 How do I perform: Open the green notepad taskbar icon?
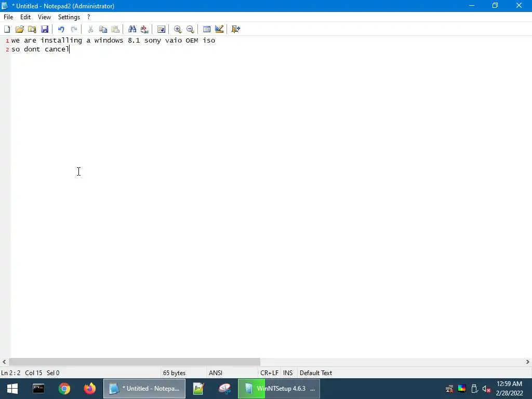click(198, 389)
